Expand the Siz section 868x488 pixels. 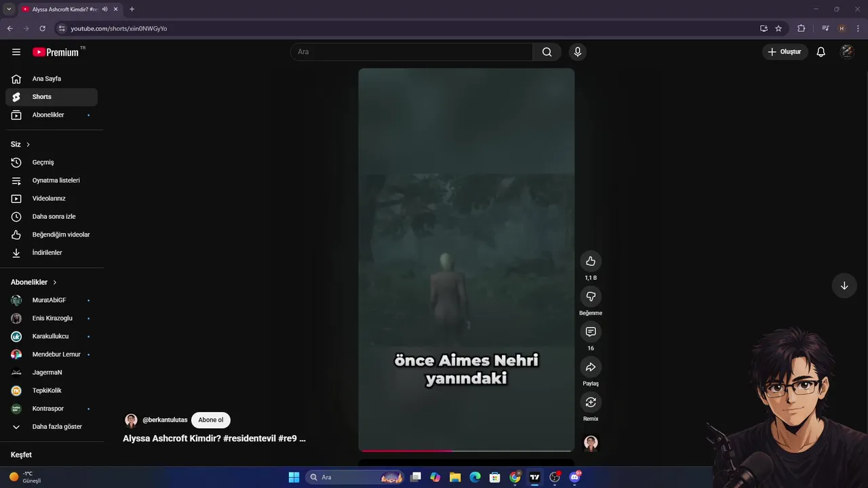point(20,144)
